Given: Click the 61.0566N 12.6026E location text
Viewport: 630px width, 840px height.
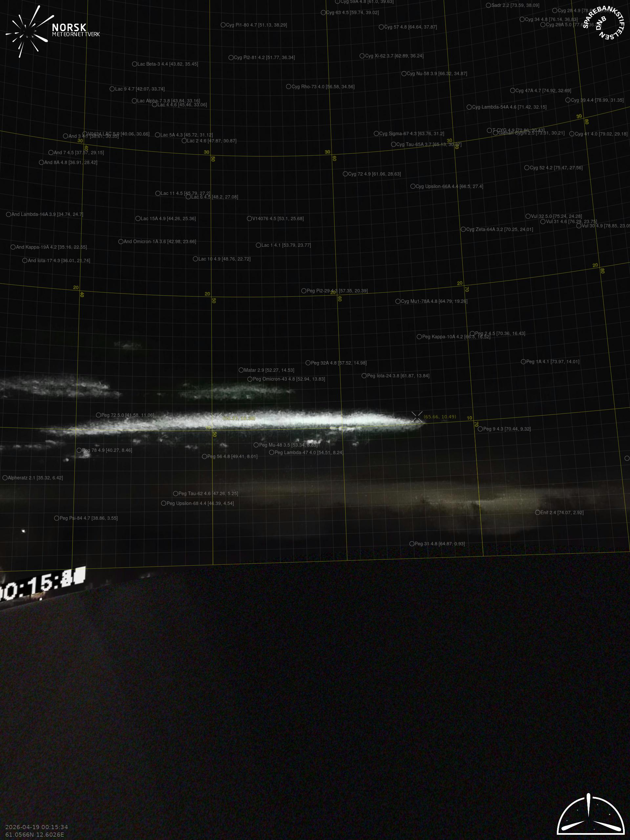Looking at the screenshot, I should click(x=34, y=835).
